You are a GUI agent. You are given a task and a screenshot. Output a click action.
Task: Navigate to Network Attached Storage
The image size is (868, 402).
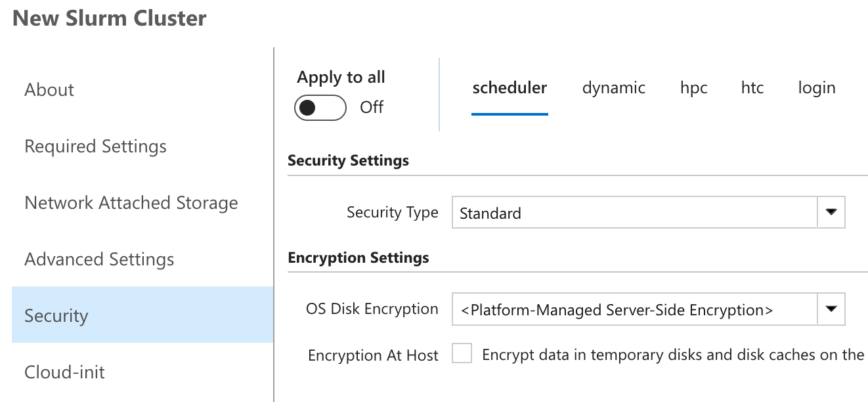[131, 203]
